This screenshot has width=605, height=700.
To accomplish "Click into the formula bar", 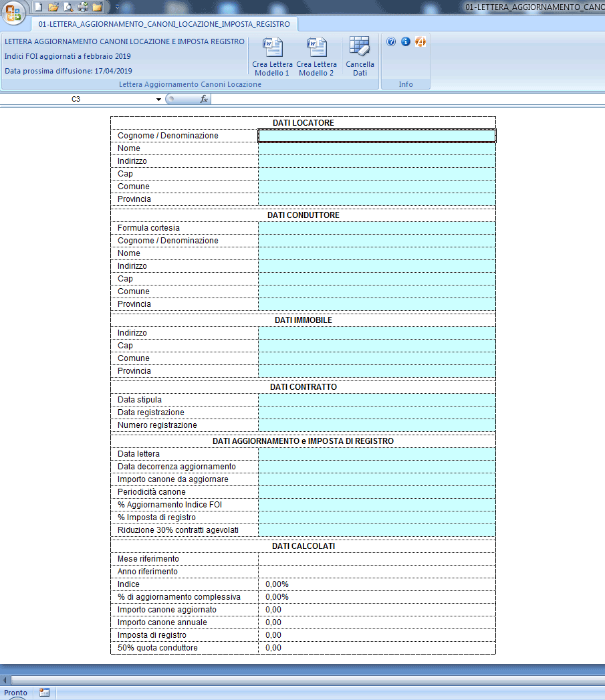I will 408,99.
